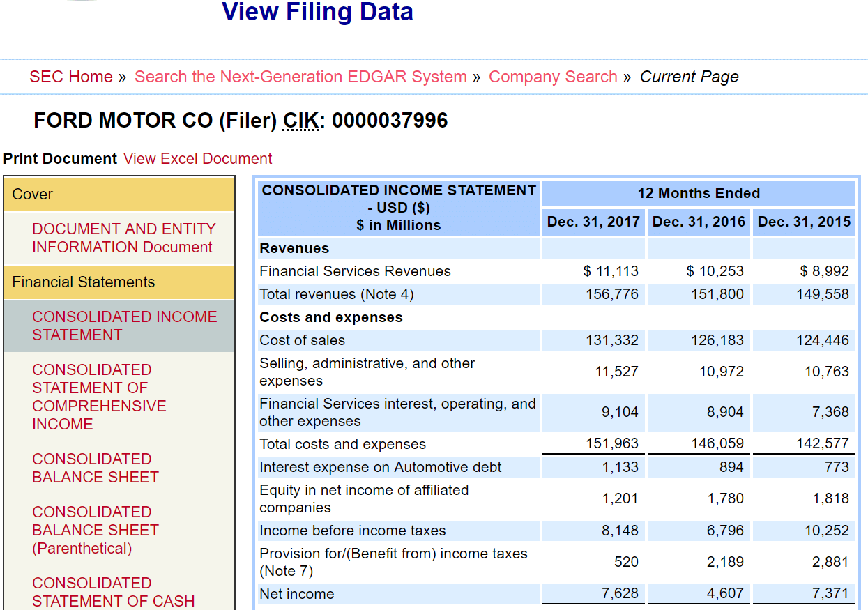
Task: Click equity income value 1,780
Action: pos(725,498)
